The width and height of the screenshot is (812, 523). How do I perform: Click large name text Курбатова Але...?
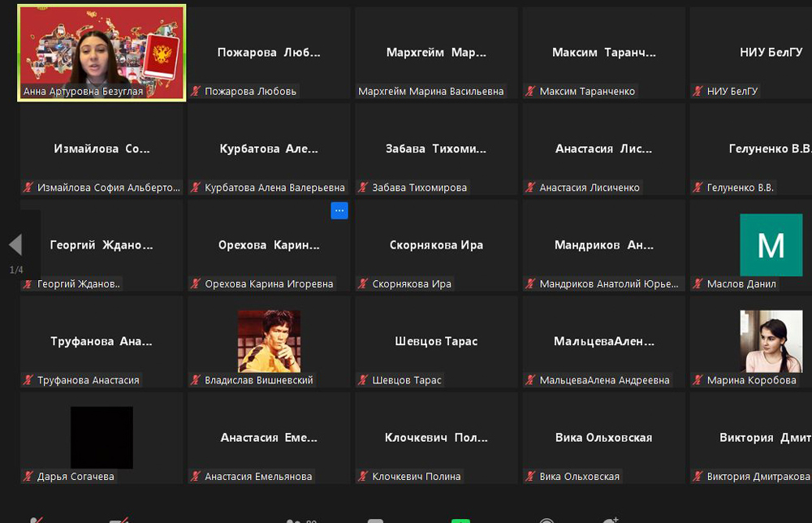[269, 149]
